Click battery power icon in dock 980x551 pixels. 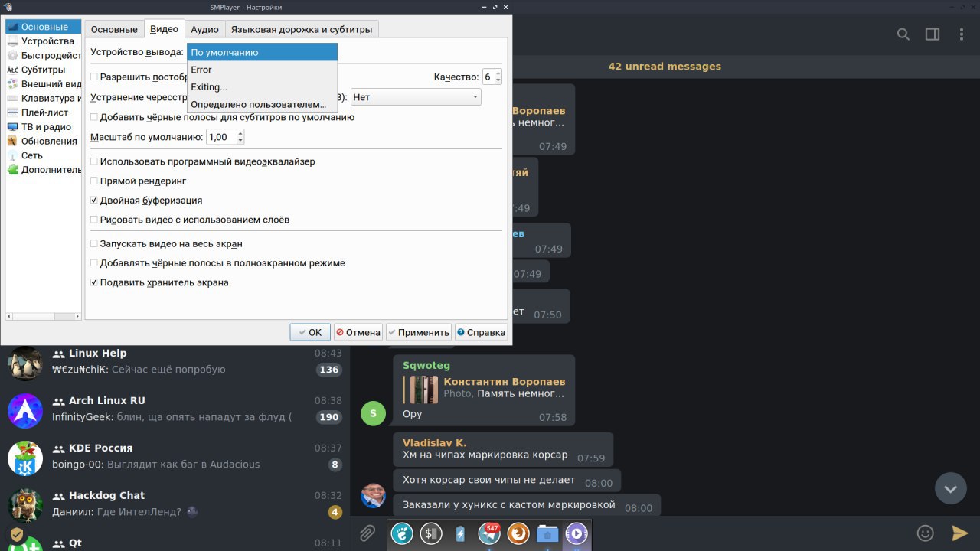point(460,533)
